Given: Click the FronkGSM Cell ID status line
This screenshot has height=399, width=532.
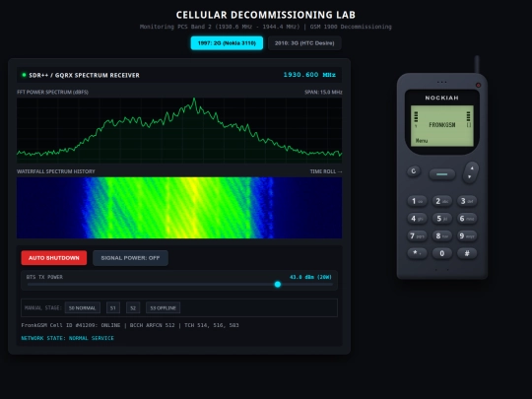Looking at the screenshot, I should tap(130, 325).
